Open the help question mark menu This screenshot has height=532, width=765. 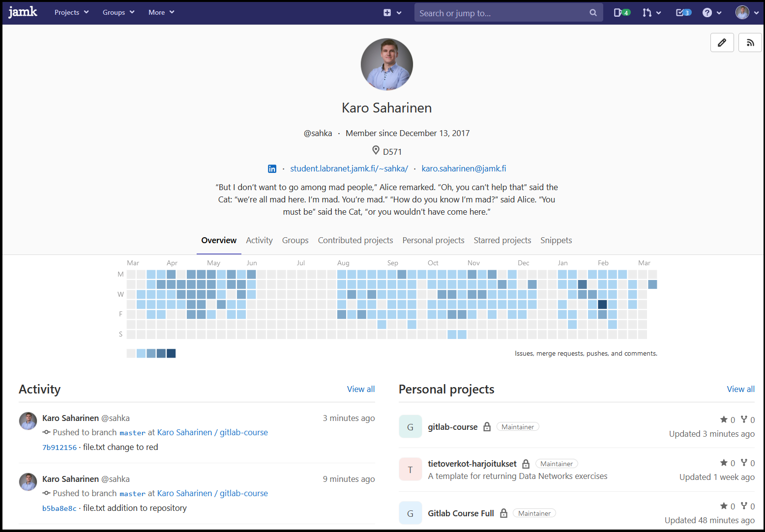click(x=711, y=13)
